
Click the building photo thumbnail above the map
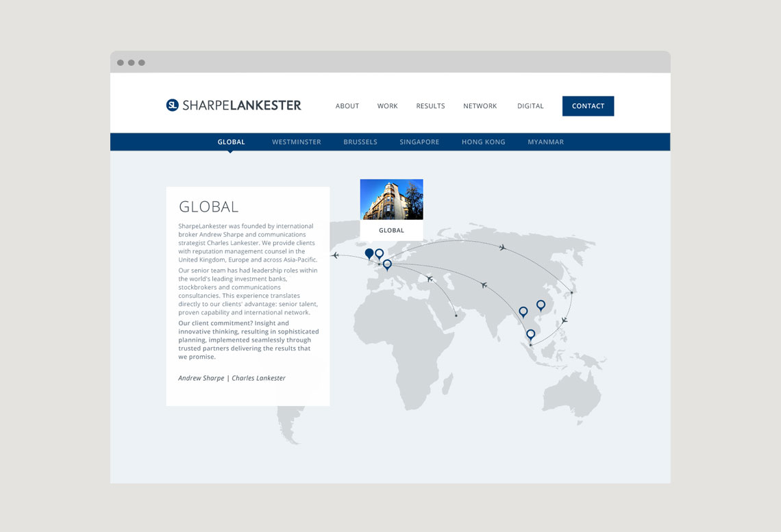coord(391,199)
